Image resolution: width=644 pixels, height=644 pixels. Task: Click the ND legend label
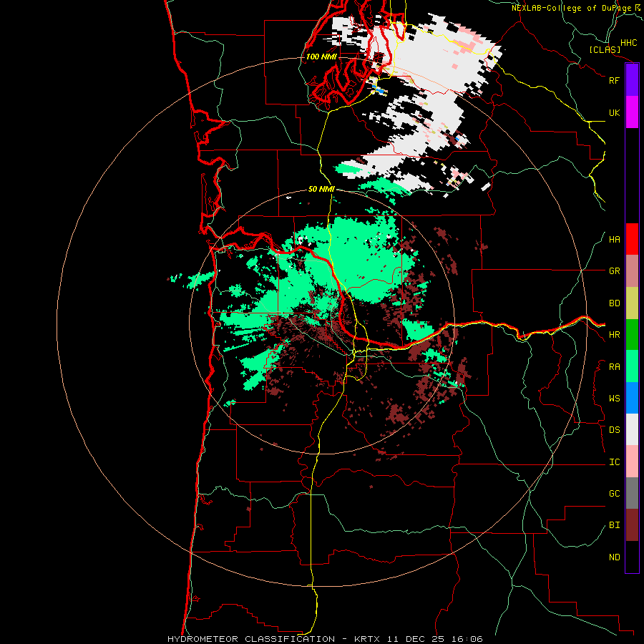click(x=614, y=557)
